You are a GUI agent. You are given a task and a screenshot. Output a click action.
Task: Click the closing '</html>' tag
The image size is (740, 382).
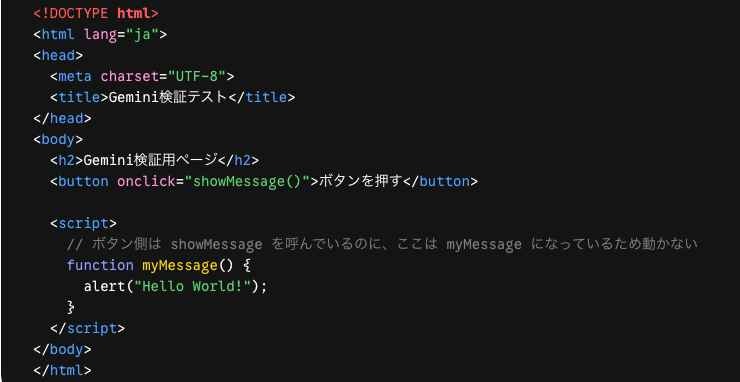(62, 370)
